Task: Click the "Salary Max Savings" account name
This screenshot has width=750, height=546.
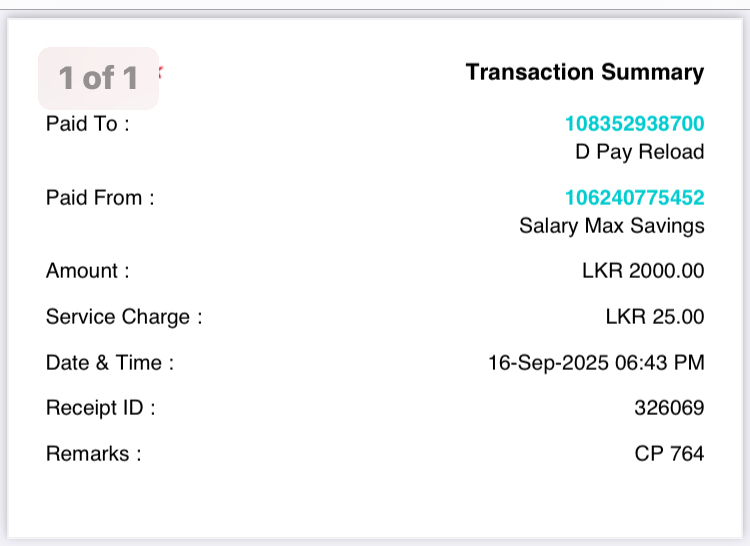Action: tap(611, 226)
